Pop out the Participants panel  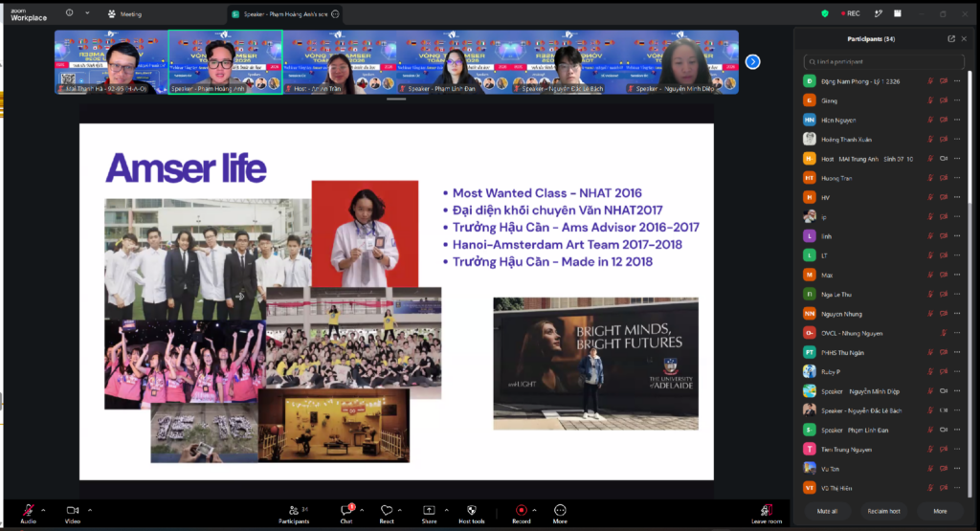[x=951, y=38]
